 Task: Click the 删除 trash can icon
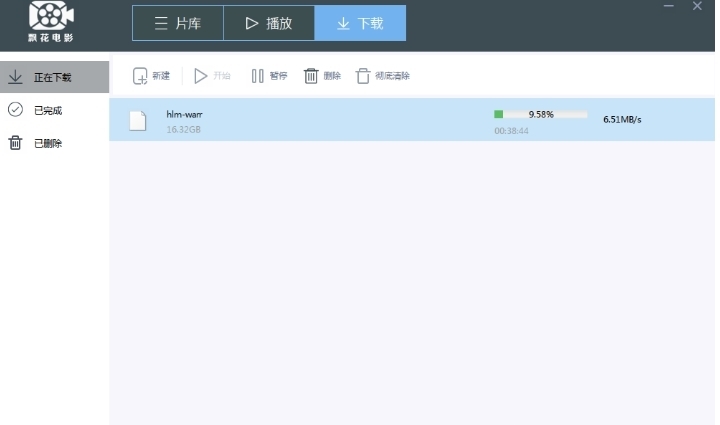[311, 76]
